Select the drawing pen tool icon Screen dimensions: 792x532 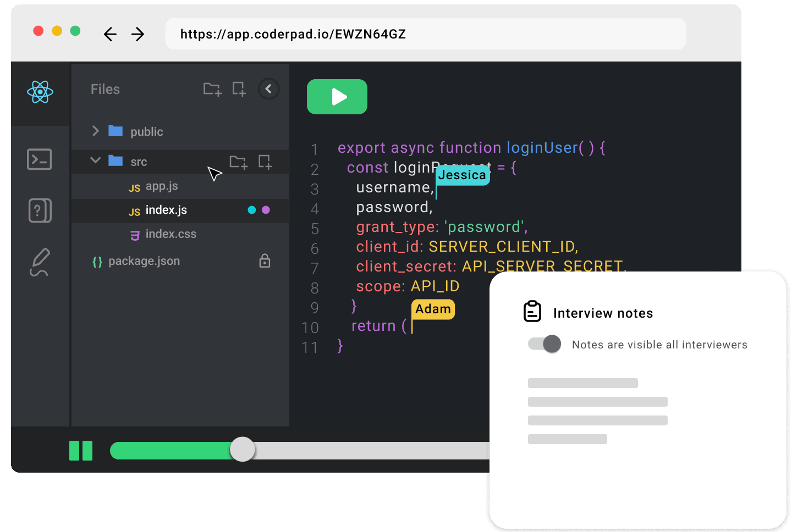point(40,262)
